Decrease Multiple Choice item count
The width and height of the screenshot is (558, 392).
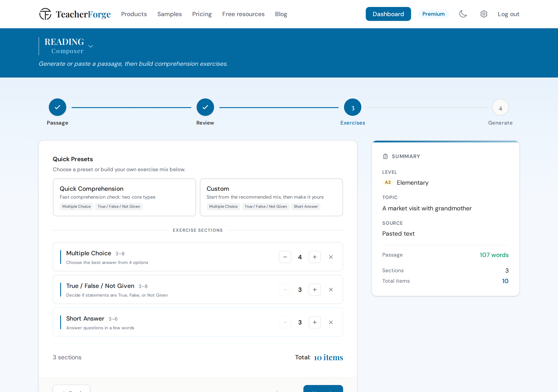coord(285,257)
